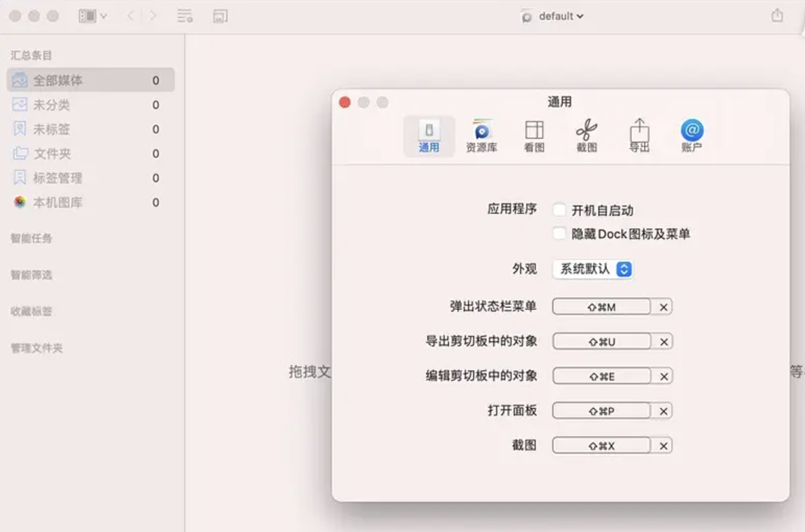
Task: Click the floating panel icon in the toolbar
Action: pyautogui.click(x=221, y=15)
